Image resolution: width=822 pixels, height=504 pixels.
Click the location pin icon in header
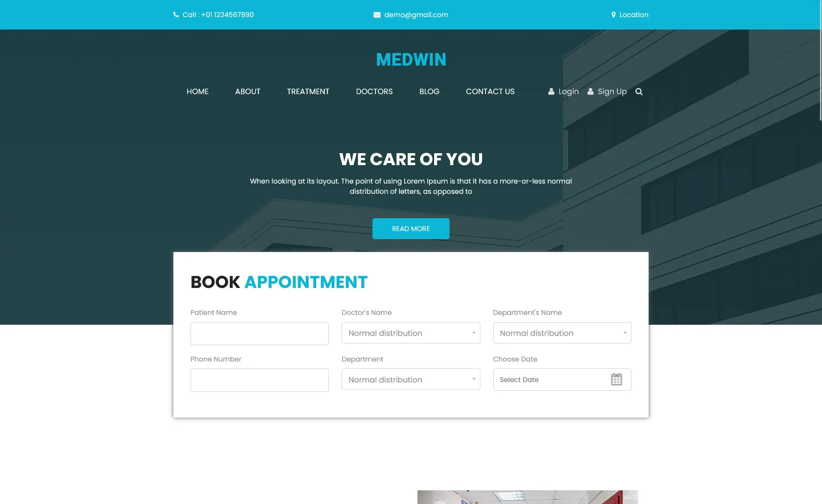tap(613, 15)
